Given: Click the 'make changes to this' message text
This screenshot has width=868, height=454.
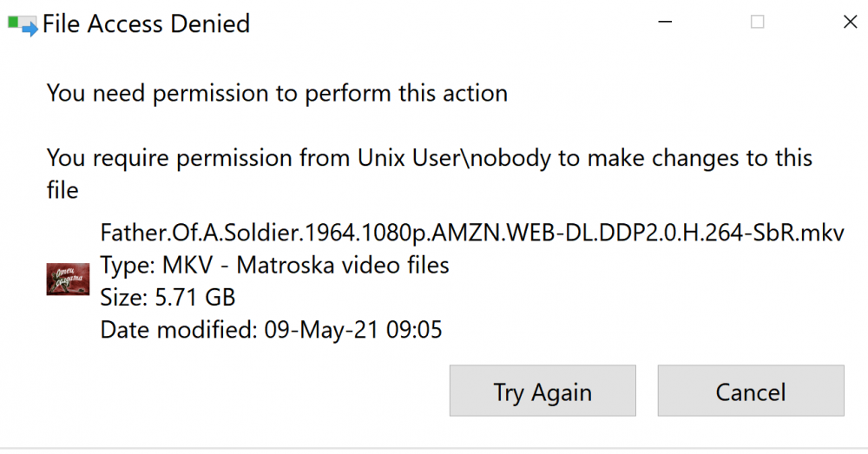Looking at the screenshot, I should point(700,158).
